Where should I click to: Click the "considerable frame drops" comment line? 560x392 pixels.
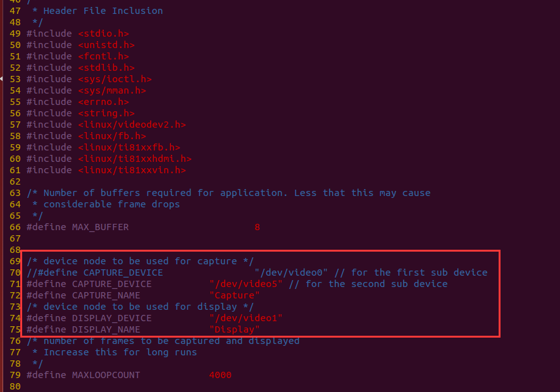point(111,204)
